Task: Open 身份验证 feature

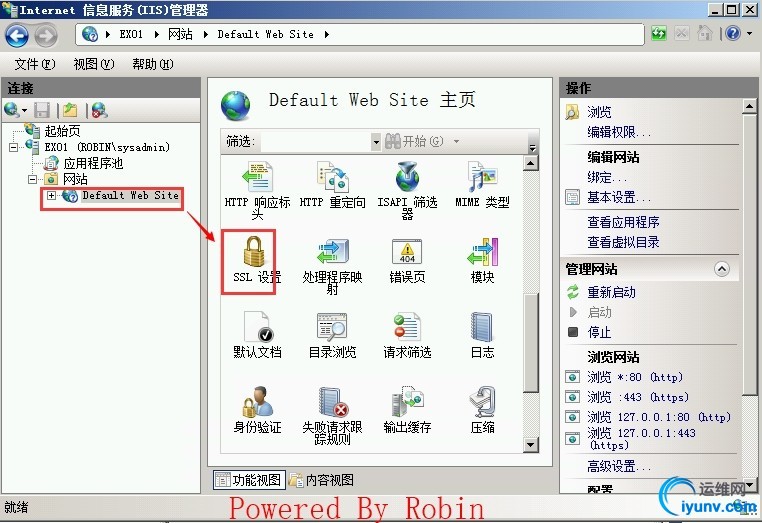Action: pos(258,410)
